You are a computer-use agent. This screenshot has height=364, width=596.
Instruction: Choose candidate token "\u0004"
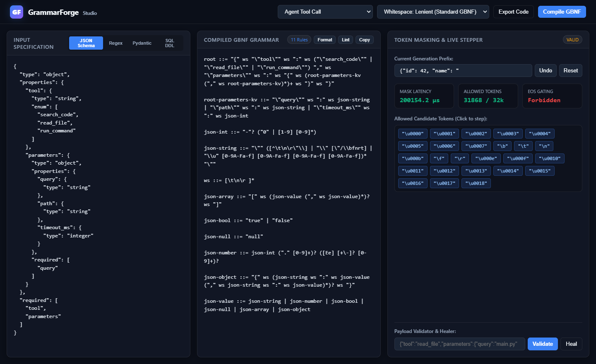pos(540,134)
